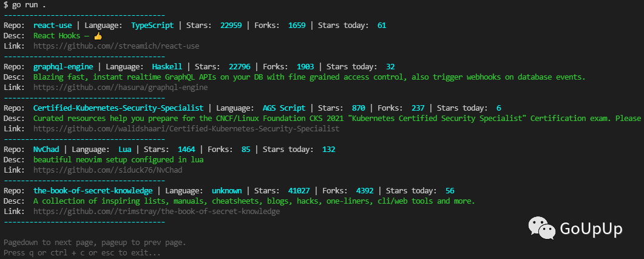Click the Lua language value
This screenshot has width=644, height=259.
125,149
